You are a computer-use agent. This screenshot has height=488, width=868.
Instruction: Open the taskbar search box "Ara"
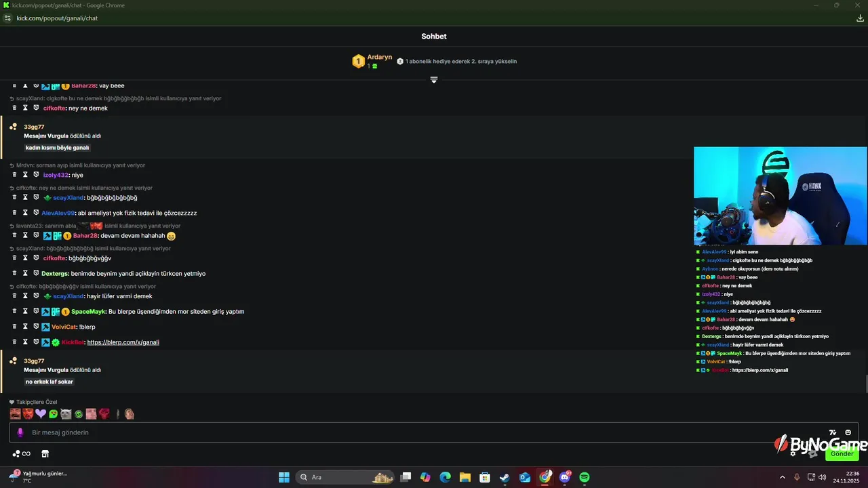click(x=346, y=477)
